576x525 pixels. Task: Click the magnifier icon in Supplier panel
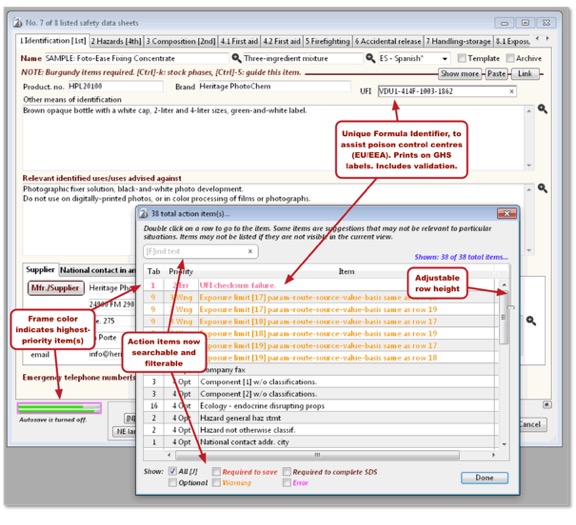[x=531, y=320]
